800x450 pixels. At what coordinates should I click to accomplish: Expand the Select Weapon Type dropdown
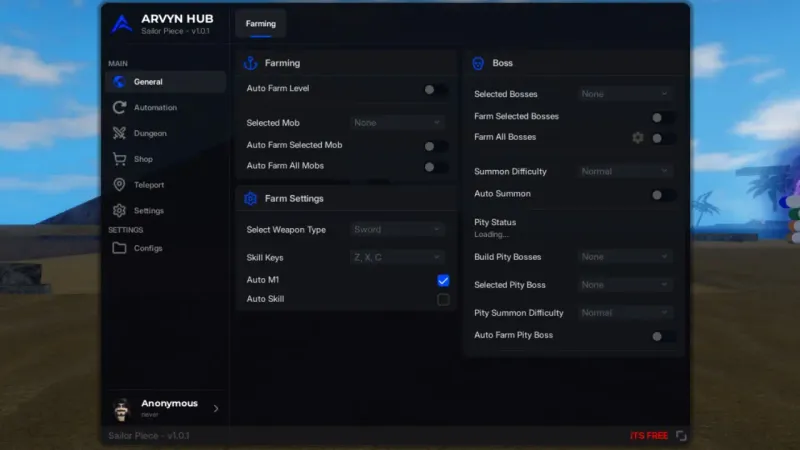pyautogui.click(x=397, y=230)
